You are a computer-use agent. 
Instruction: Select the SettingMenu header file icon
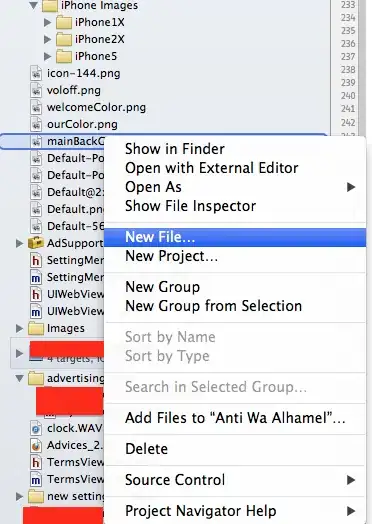(x=36, y=260)
